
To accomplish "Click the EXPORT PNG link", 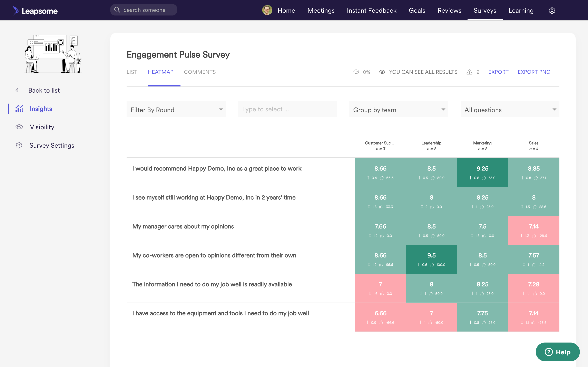I will click(534, 72).
